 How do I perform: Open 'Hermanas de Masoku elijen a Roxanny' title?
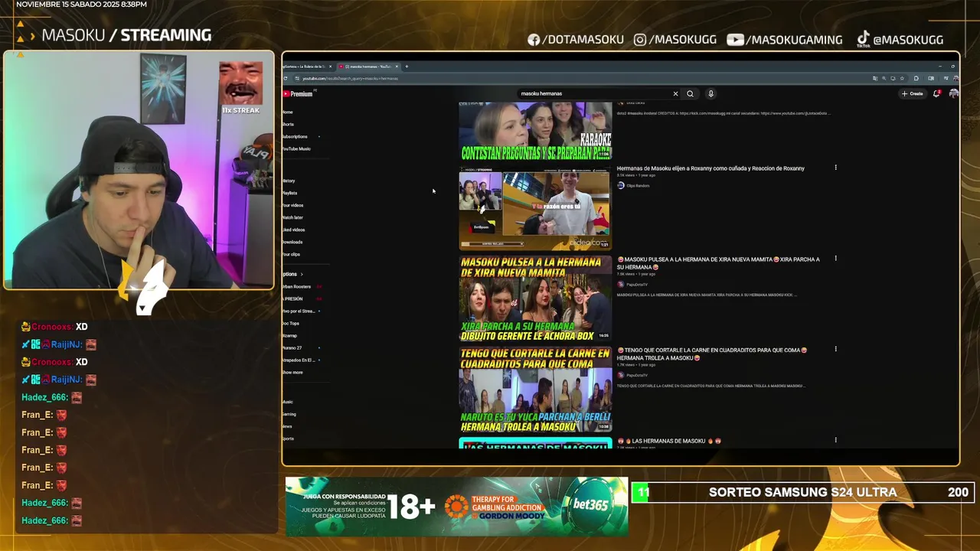(710, 168)
